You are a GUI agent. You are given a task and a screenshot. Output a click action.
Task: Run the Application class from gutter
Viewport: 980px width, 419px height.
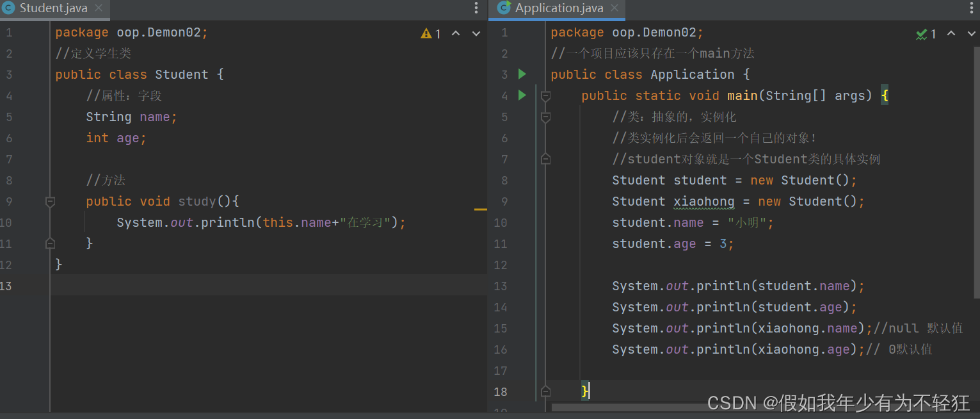[x=522, y=74]
